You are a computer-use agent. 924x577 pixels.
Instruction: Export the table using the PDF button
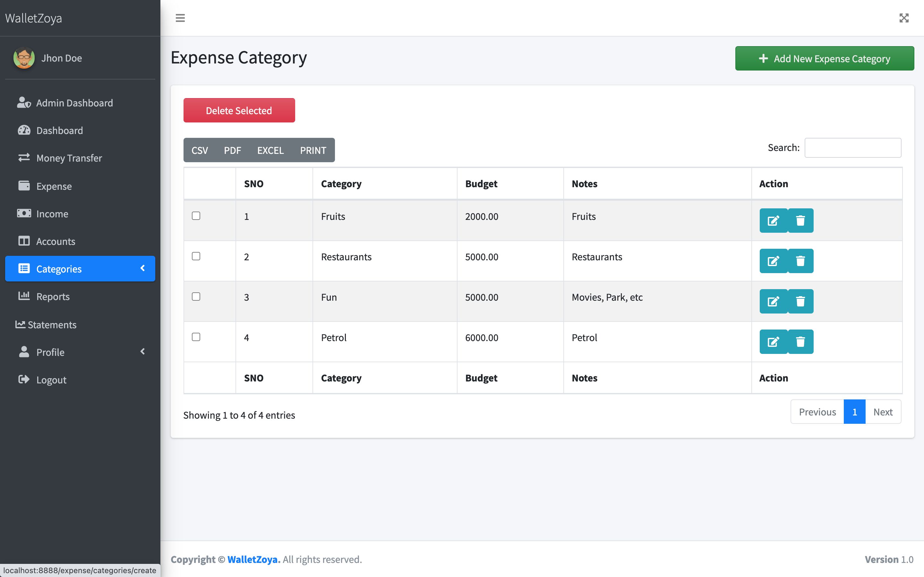(x=232, y=150)
